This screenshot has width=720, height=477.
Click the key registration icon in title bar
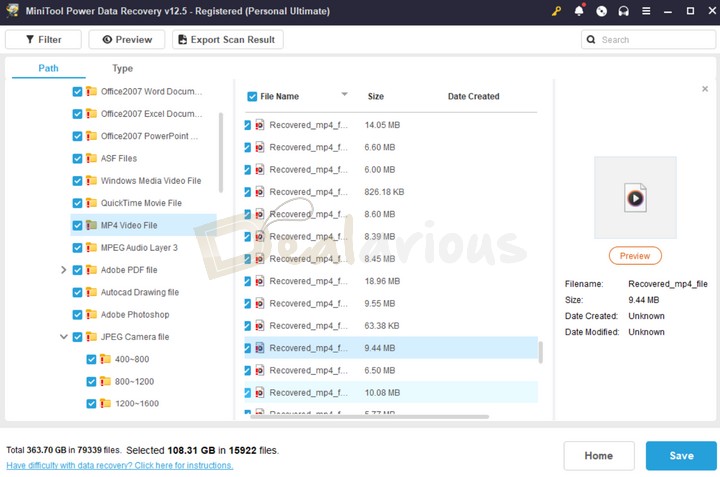[557, 11]
